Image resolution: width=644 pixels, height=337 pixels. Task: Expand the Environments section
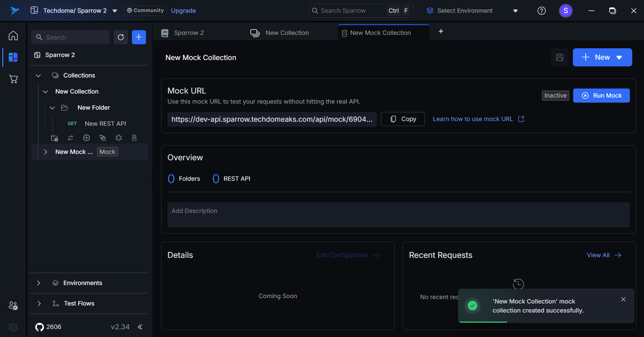click(x=39, y=283)
